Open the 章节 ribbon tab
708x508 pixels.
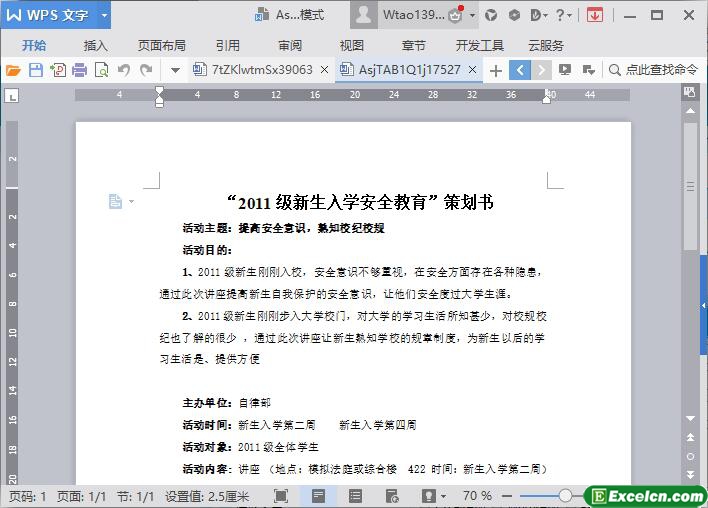(x=413, y=46)
